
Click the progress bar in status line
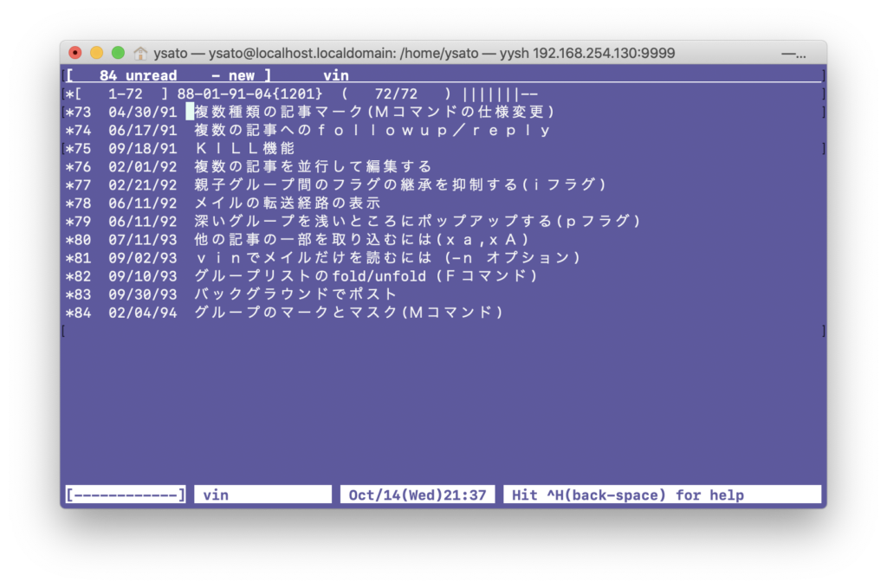126,495
